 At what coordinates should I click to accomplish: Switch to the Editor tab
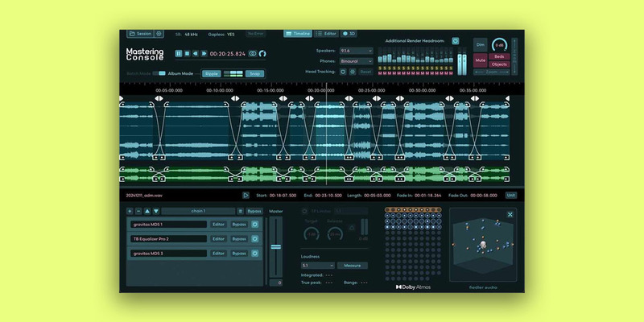(326, 34)
